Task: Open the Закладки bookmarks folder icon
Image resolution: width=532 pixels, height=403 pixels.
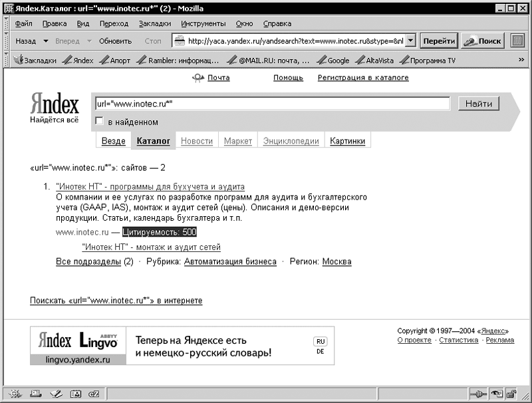Action: click(19, 60)
